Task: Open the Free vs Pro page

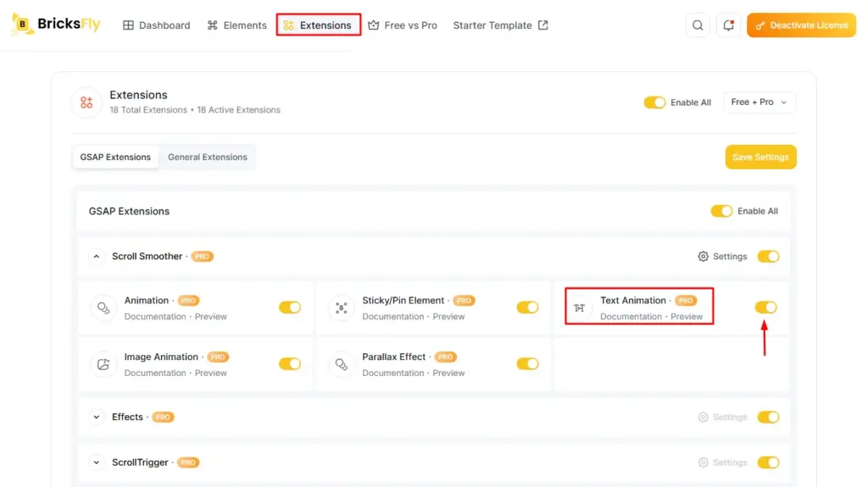Action: 403,25
